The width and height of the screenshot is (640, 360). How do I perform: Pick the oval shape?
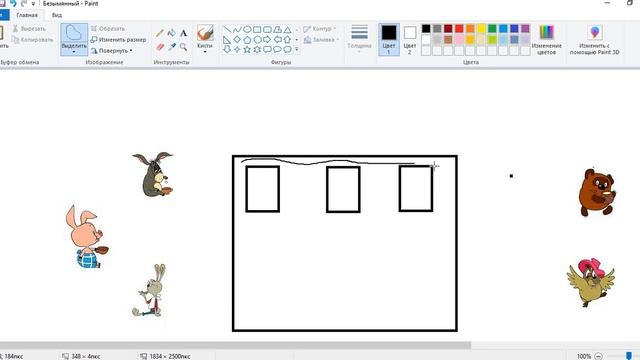[247, 29]
